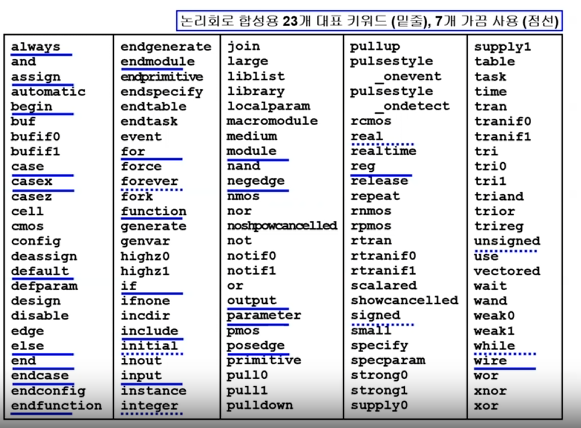Select the 'endmodule' keyword text
The image size is (581, 428).
(x=157, y=62)
